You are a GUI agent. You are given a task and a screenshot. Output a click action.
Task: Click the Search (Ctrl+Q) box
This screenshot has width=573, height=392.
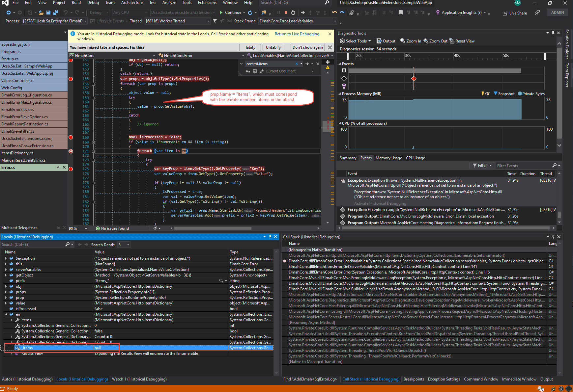tap(294, 3)
